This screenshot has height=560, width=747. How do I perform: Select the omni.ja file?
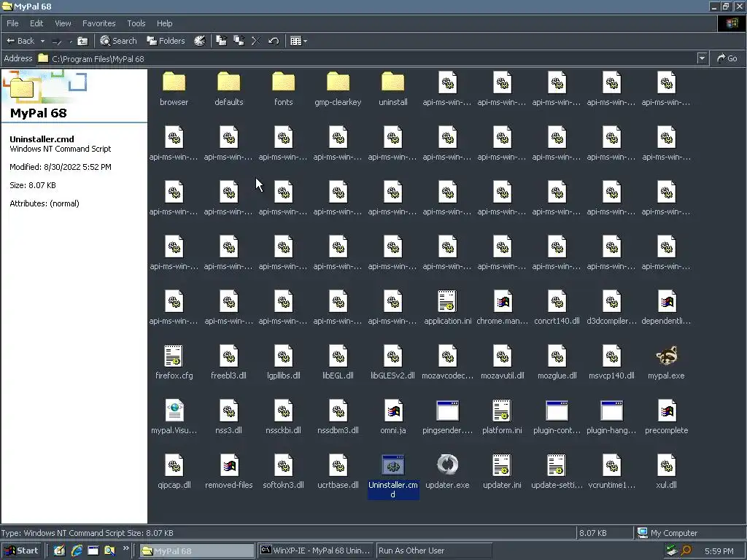pos(393,417)
